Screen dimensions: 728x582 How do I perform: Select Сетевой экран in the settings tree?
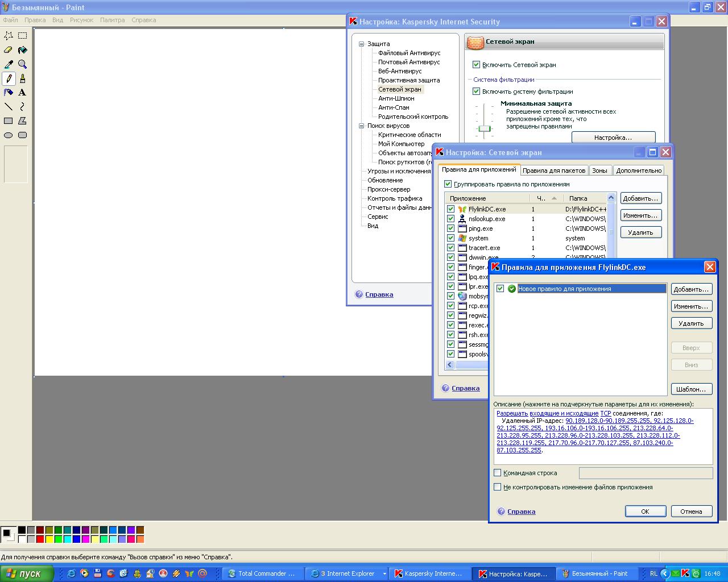tap(400, 89)
